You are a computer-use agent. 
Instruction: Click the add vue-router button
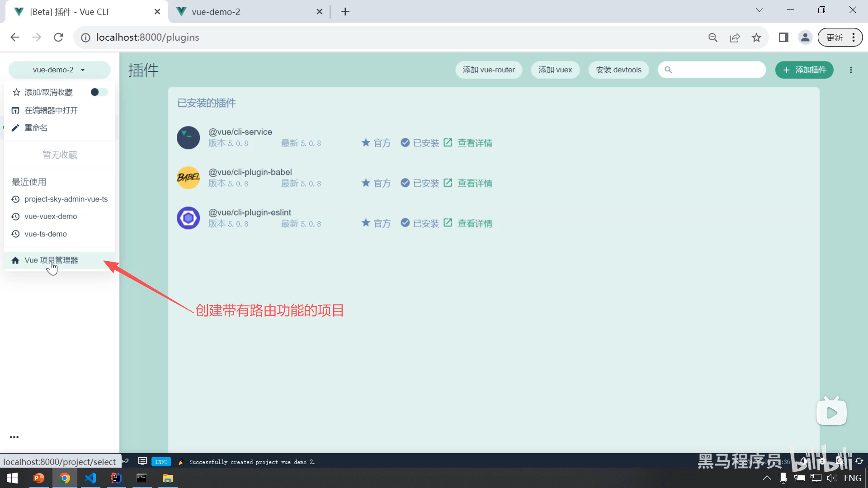[x=489, y=70]
